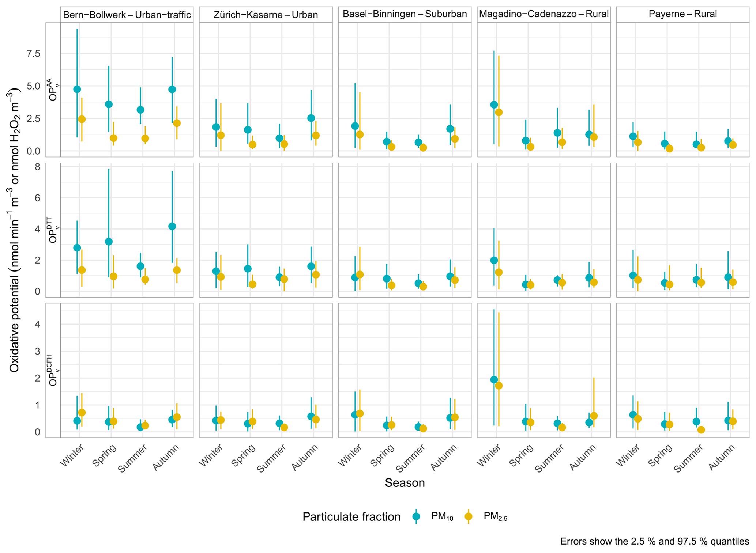Click the quantiles caption text
The image size is (756, 553).
pos(654,541)
